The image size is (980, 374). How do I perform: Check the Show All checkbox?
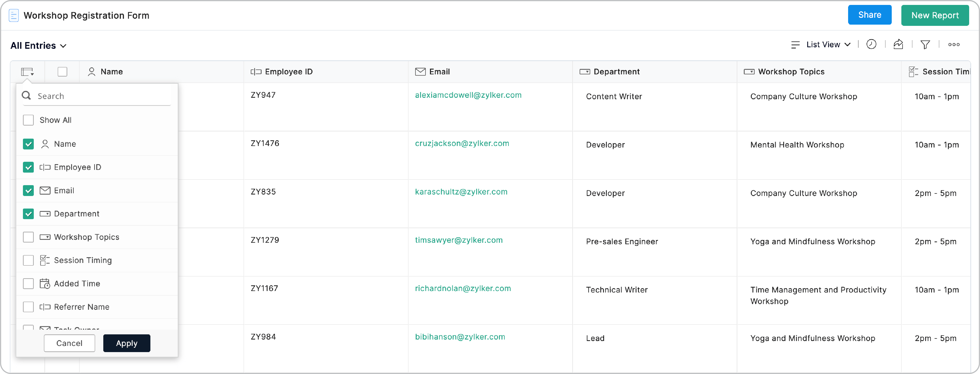click(x=29, y=120)
